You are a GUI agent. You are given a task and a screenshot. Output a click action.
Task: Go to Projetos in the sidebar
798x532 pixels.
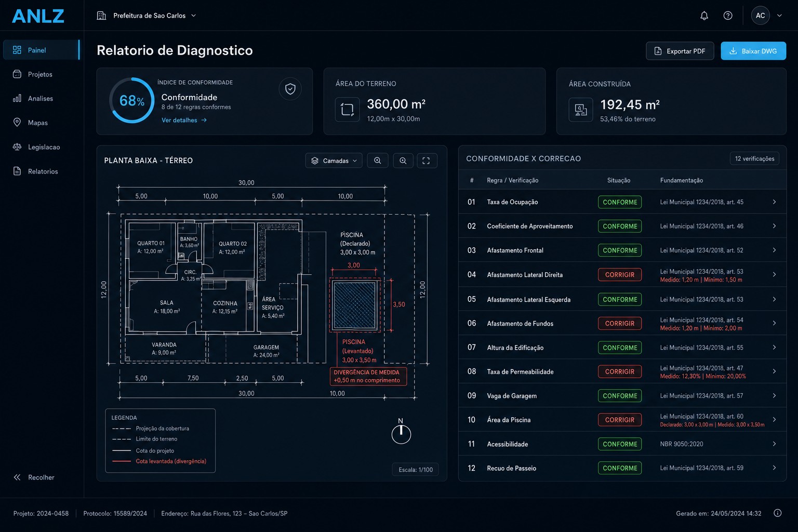coord(41,74)
